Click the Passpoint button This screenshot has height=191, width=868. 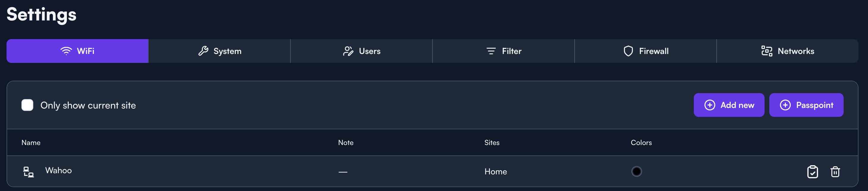[x=806, y=105]
